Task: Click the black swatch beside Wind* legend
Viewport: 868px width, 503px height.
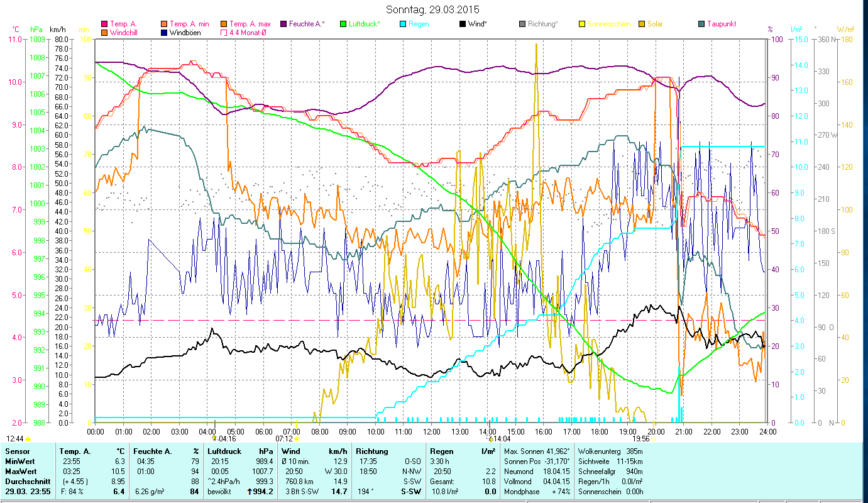Action: (x=462, y=24)
